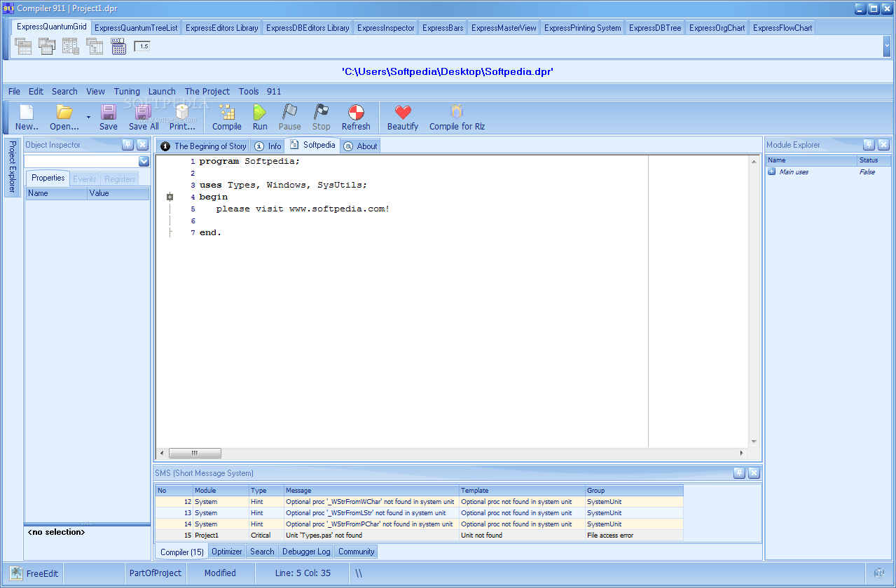The height and width of the screenshot is (588, 896).
Task: Switch to the Debugger Log tab
Action: point(306,552)
